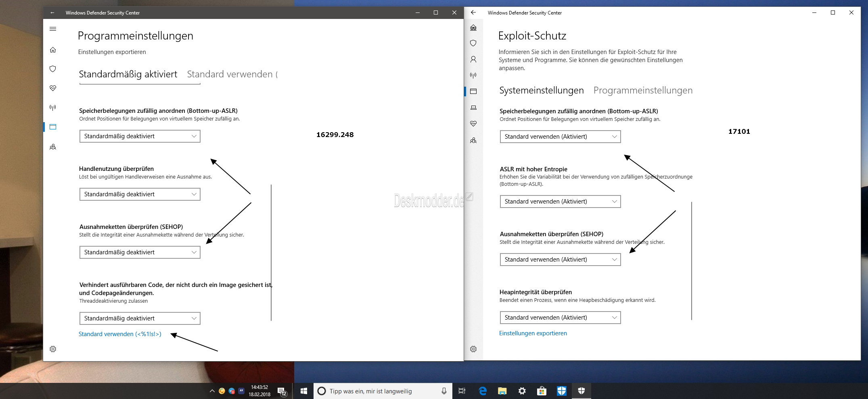Select App & browser control icon in left window
Screen dimensions: 868x399
click(x=53, y=127)
